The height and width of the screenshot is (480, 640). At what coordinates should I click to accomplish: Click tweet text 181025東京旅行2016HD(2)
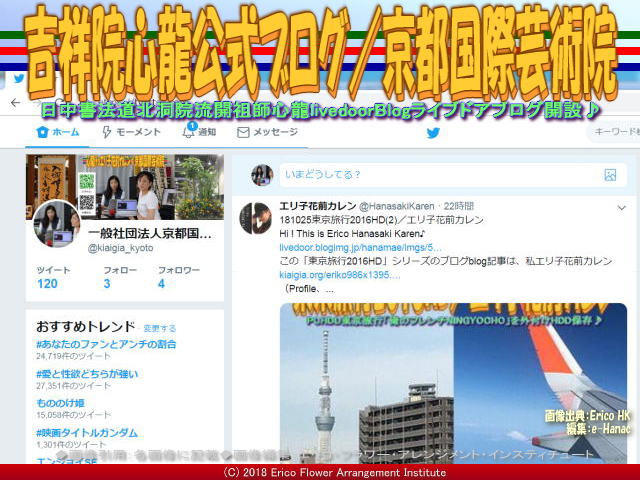(338, 220)
